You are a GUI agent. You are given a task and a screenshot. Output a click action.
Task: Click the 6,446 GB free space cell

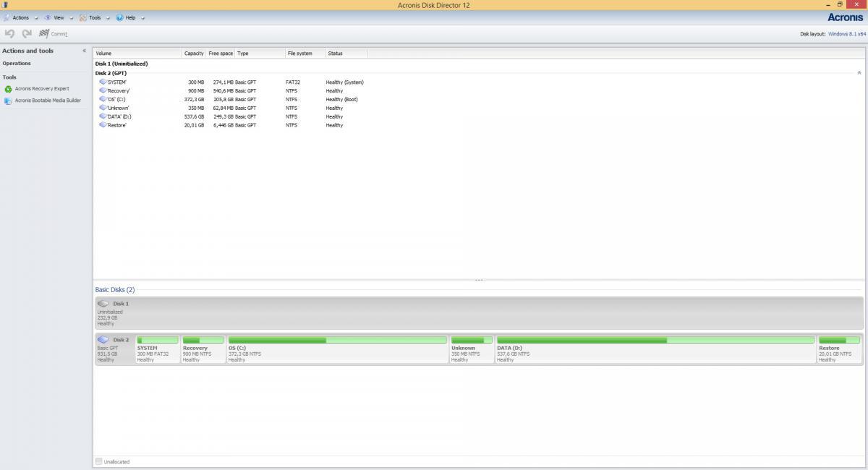coord(224,125)
